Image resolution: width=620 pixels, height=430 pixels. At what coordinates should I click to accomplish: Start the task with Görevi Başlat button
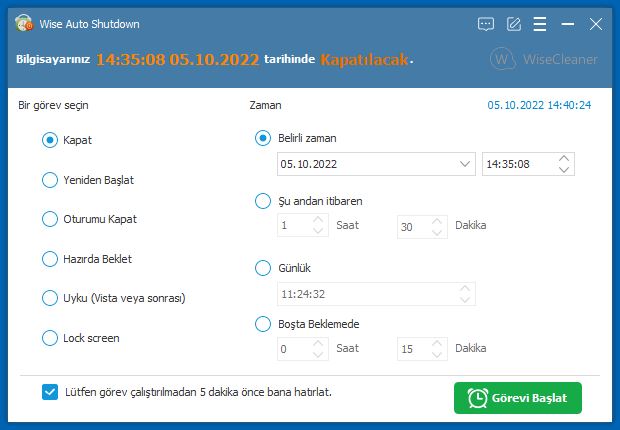pos(518,398)
